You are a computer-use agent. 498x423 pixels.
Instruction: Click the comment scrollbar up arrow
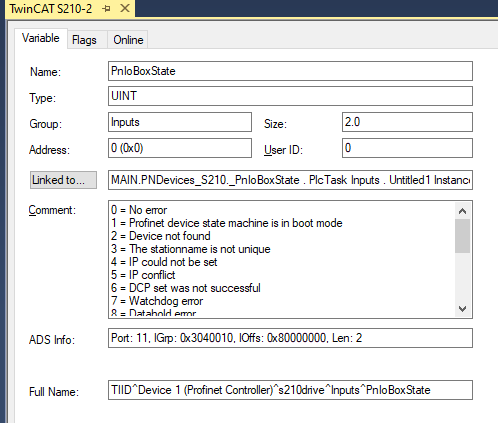462,211
